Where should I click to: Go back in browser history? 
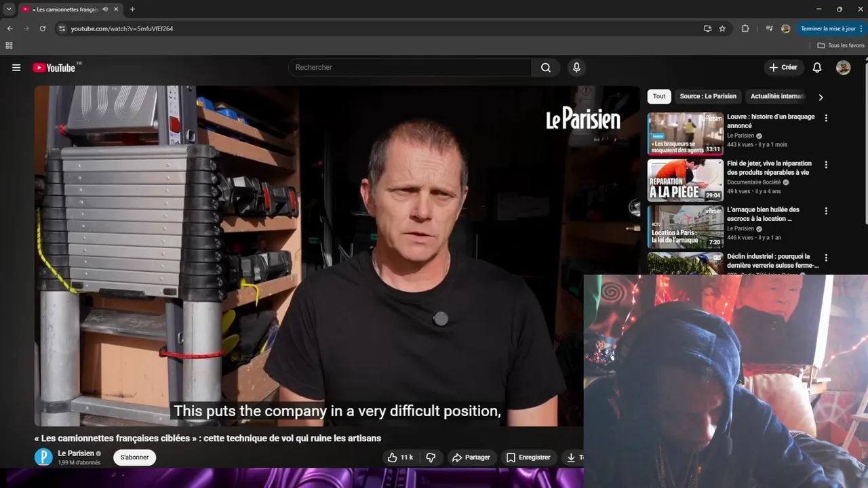pyautogui.click(x=9, y=28)
